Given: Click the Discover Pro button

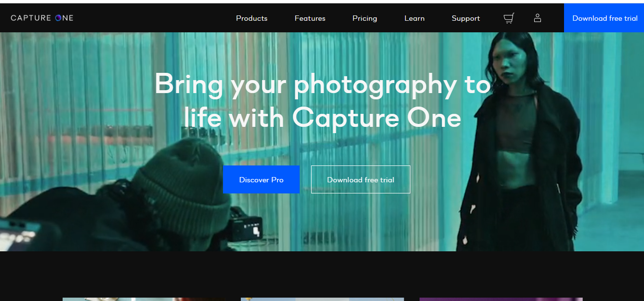Looking at the screenshot, I should 261,179.
